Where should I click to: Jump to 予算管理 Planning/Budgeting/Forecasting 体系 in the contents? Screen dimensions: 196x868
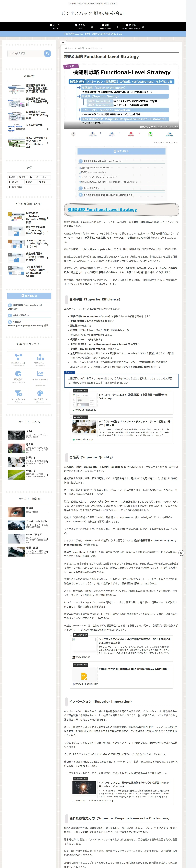pos(108,195)
